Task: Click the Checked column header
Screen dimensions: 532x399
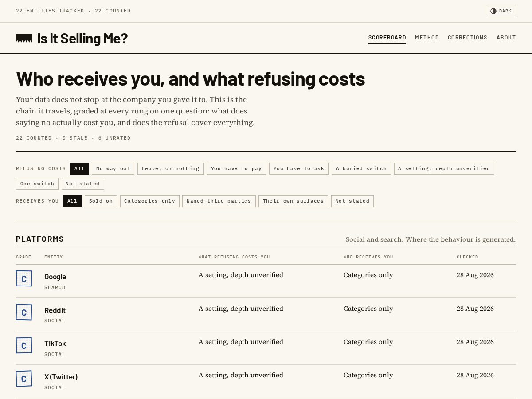Action: coord(467,257)
